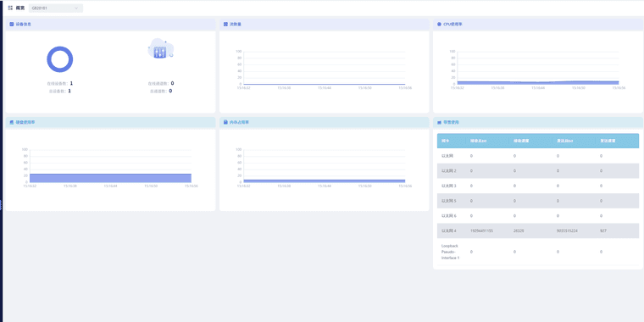The image size is (644, 322).
Task: Select the 以太网 6 row name
Action: pyautogui.click(x=449, y=216)
